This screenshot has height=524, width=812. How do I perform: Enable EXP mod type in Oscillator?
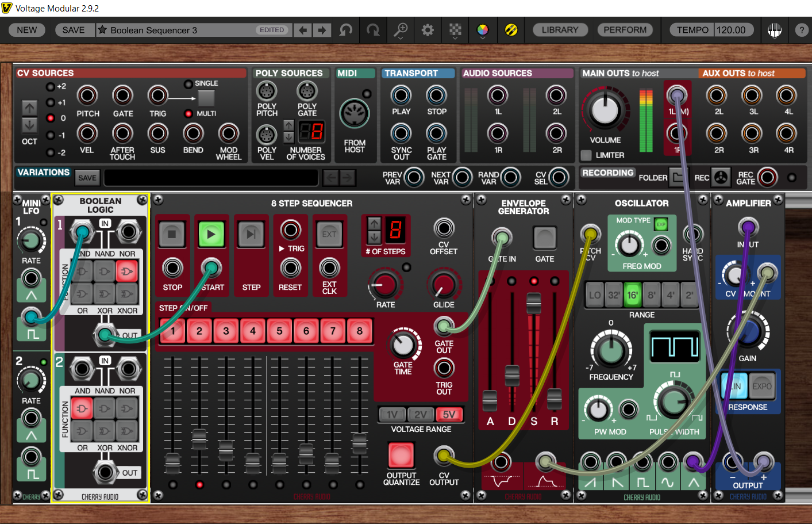pyautogui.click(x=661, y=224)
